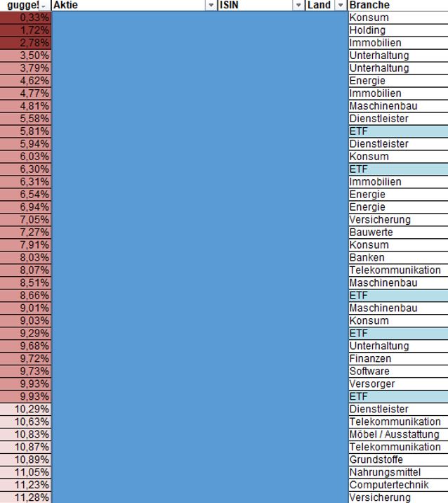Open the Land column filter dropdown
448x503 pixels.
[x=341, y=5]
